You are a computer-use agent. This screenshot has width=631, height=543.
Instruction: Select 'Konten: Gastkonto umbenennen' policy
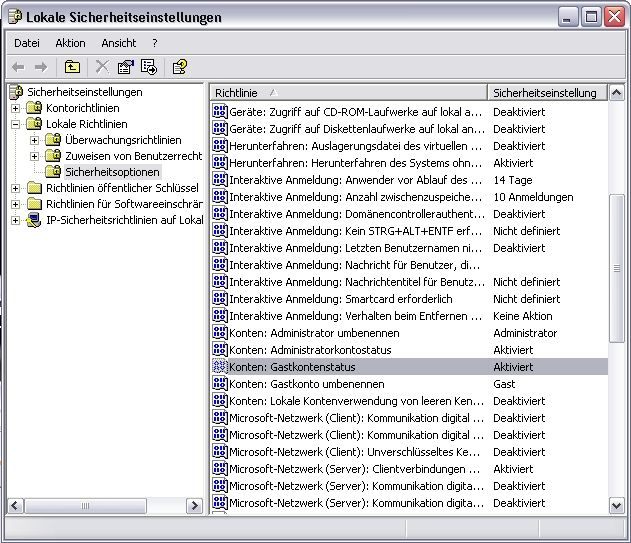click(307, 384)
